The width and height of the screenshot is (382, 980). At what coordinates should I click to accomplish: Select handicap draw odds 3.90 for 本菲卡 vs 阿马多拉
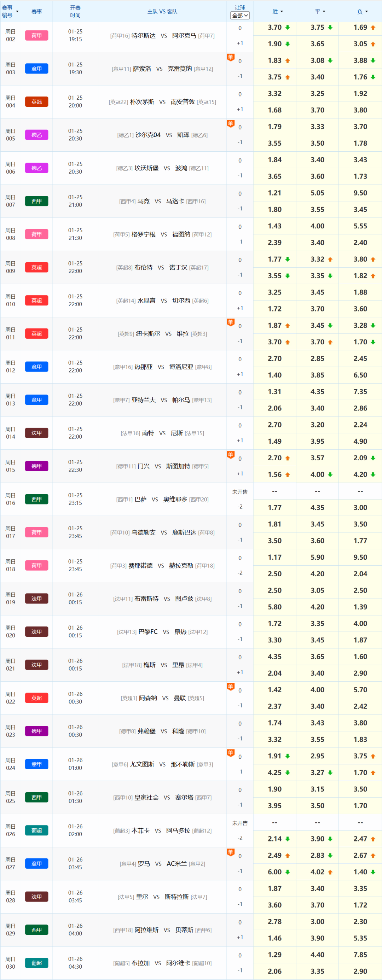click(x=317, y=839)
